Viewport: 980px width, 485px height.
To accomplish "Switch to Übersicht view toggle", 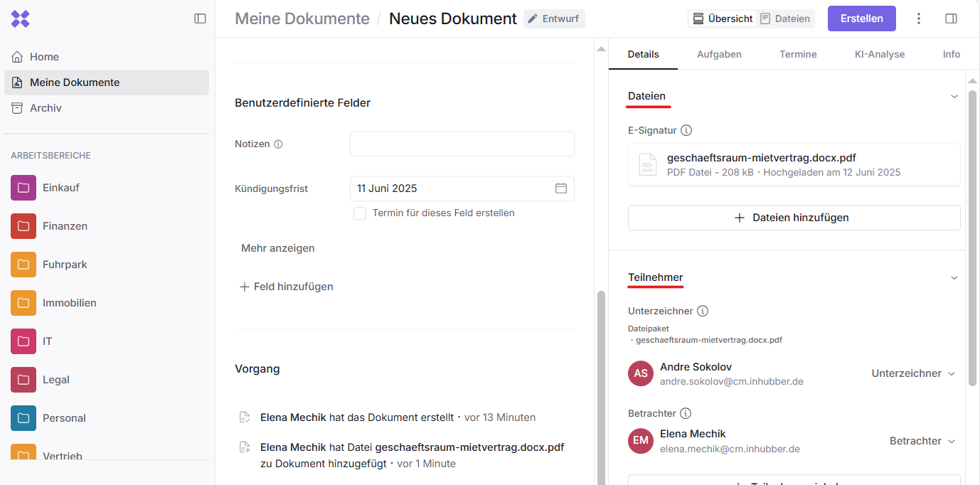I will coord(723,18).
